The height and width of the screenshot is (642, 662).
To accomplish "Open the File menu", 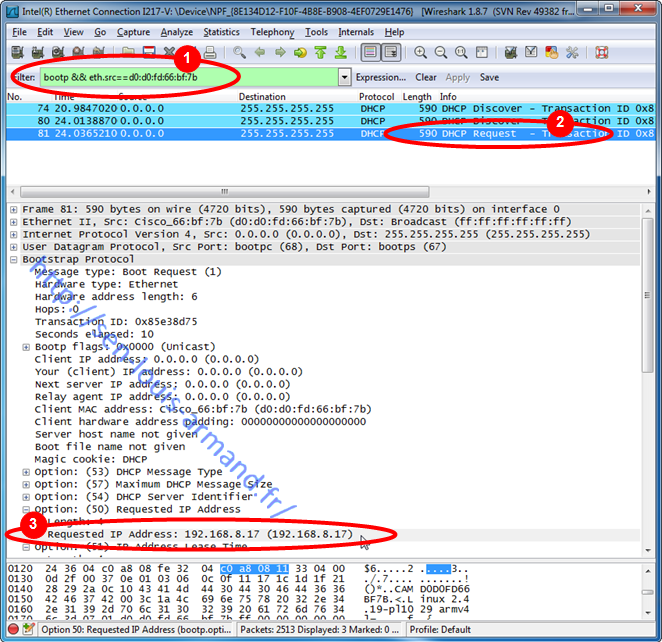I will tap(19, 32).
